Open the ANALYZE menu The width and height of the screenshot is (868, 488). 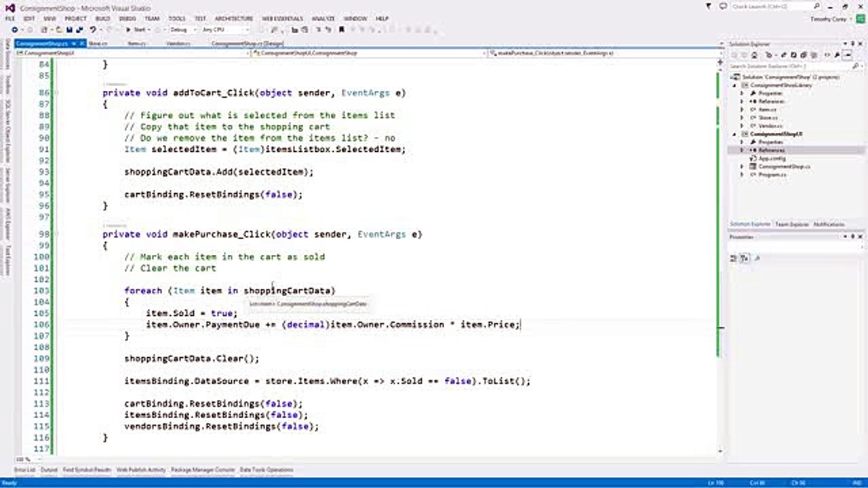click(x=323, y=19)
